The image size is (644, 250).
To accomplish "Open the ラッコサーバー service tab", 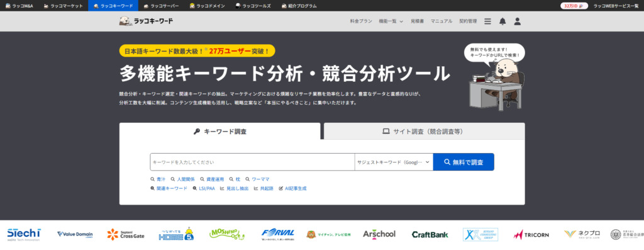I will point(162,6).
